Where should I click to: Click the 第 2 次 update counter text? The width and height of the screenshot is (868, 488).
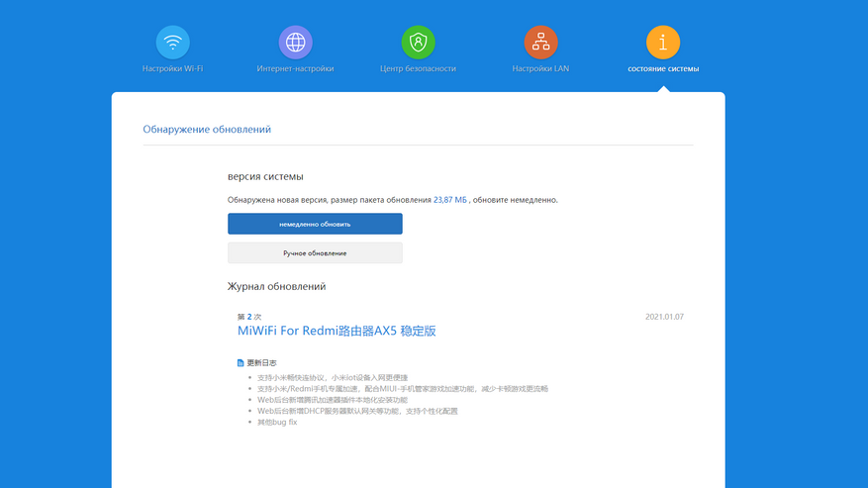click(249, 317)
